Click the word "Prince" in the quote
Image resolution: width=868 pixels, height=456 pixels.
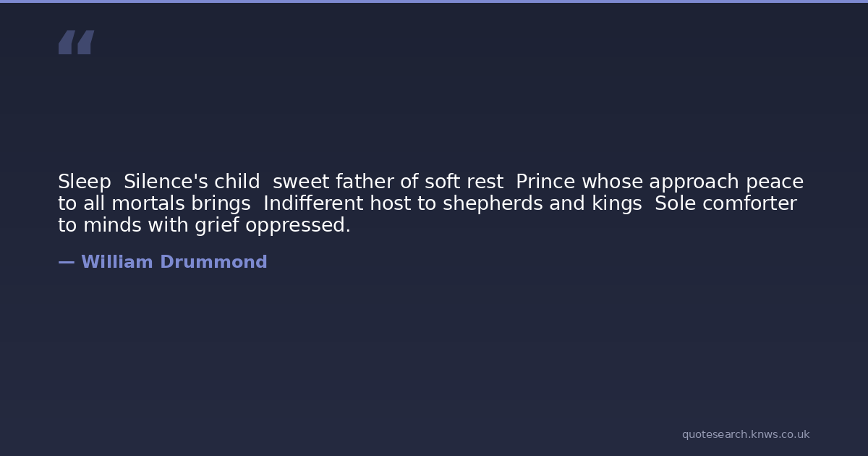pos(545,182)
